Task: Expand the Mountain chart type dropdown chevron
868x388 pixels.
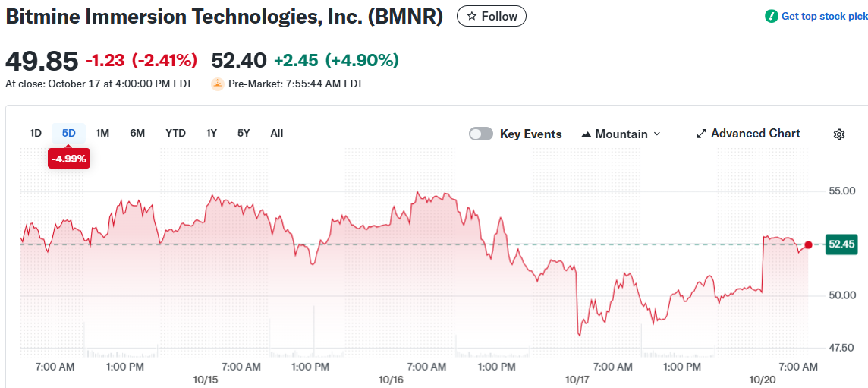Action: pyautogui.click(x=657, y=134)
